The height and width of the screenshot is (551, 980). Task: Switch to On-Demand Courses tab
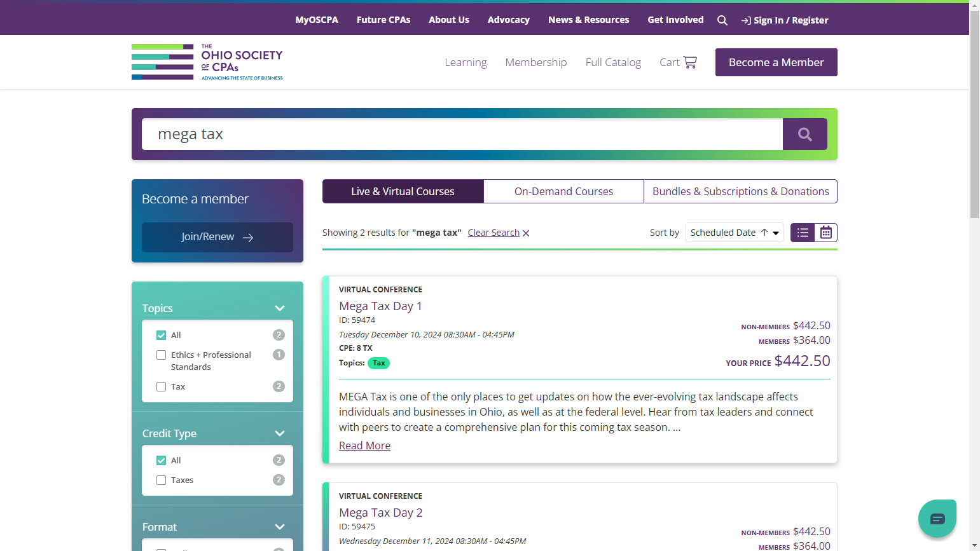click(x=564, y=191)
